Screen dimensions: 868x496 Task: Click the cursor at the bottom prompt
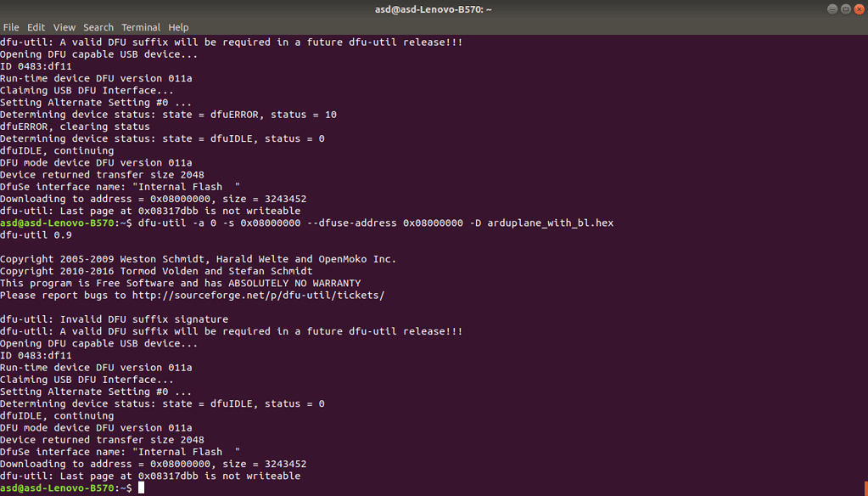click(x=142, y=488)
